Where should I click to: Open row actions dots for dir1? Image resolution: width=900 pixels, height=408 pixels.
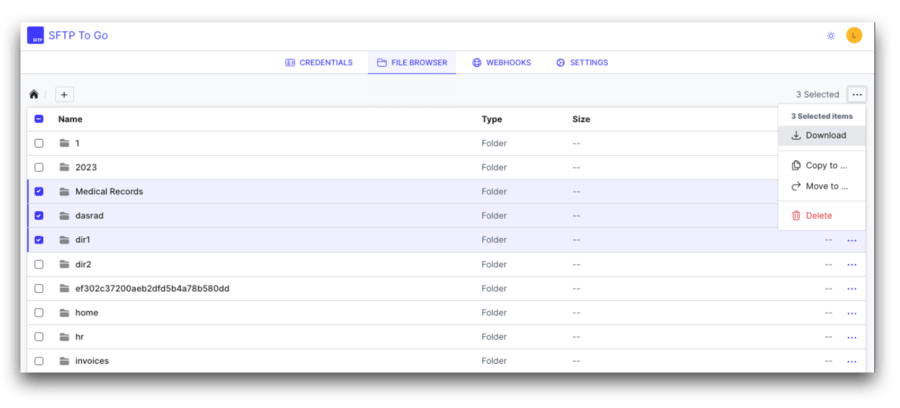pyautogui.click(x=852, y=240)
